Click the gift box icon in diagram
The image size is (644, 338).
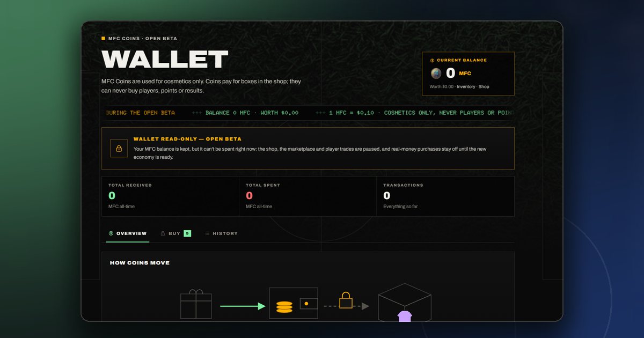[196, 305]
